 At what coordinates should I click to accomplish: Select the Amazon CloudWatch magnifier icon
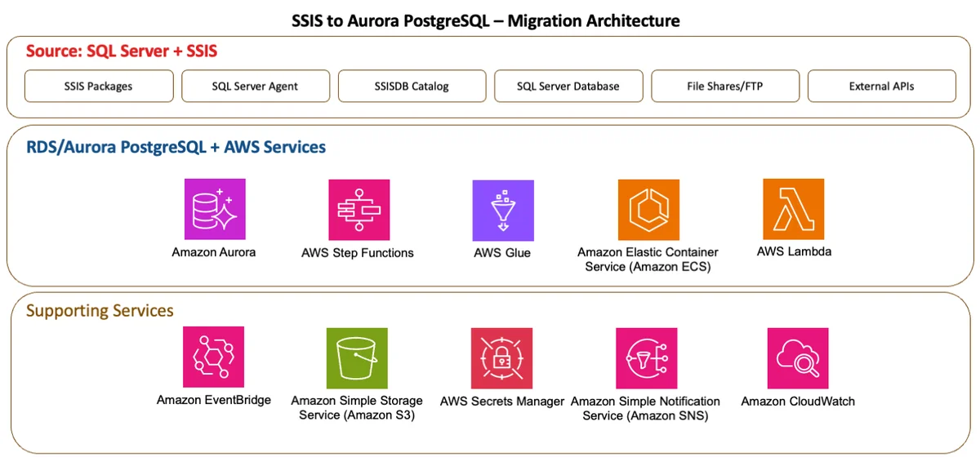(798, 358)
